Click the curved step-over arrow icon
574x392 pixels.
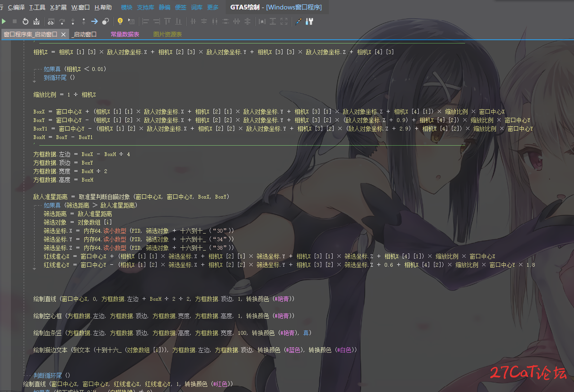(62, 21)
